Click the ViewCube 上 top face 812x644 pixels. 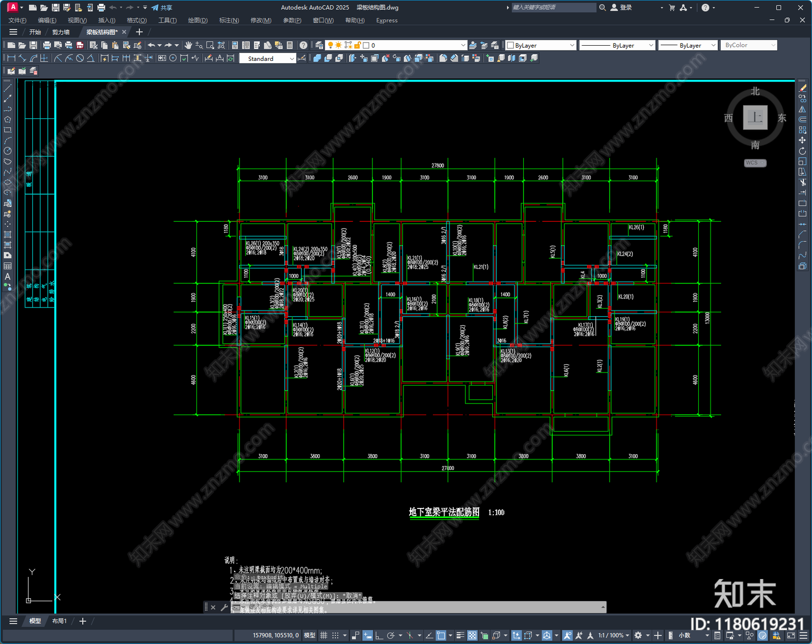(755, 117)
